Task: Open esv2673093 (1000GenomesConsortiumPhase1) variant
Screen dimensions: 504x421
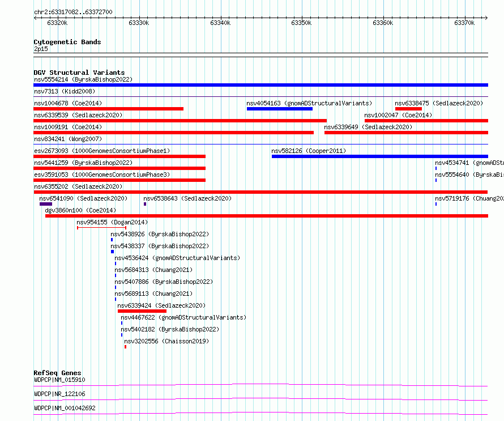Action: pyautogui.click(x=102, y=151)
